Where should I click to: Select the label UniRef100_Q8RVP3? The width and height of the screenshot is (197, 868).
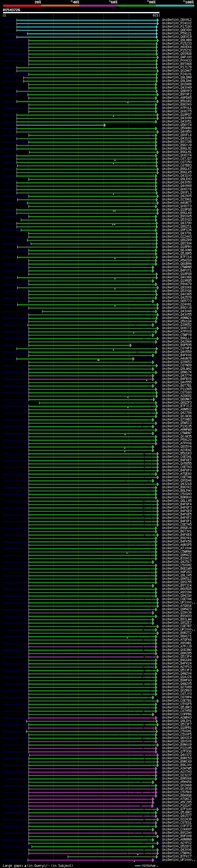coord(177,91)
